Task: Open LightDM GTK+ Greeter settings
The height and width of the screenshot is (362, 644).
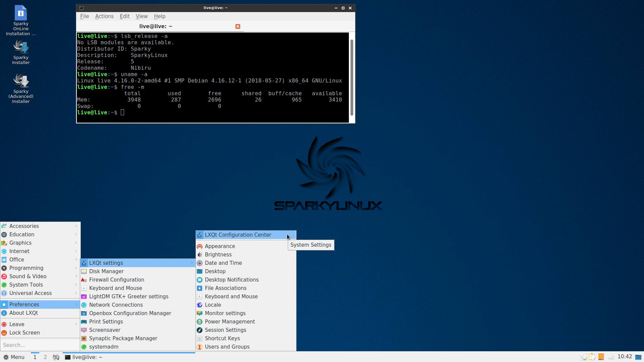Action: coord(138,297)
